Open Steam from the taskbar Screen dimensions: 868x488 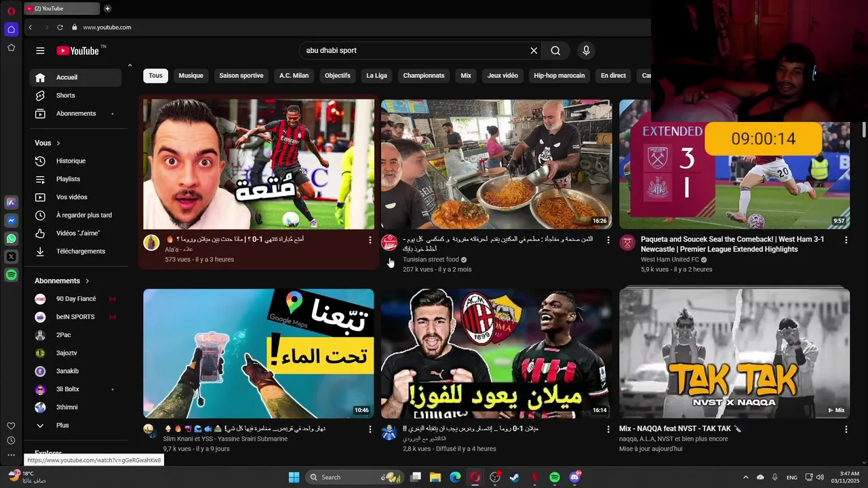point(515,477)
